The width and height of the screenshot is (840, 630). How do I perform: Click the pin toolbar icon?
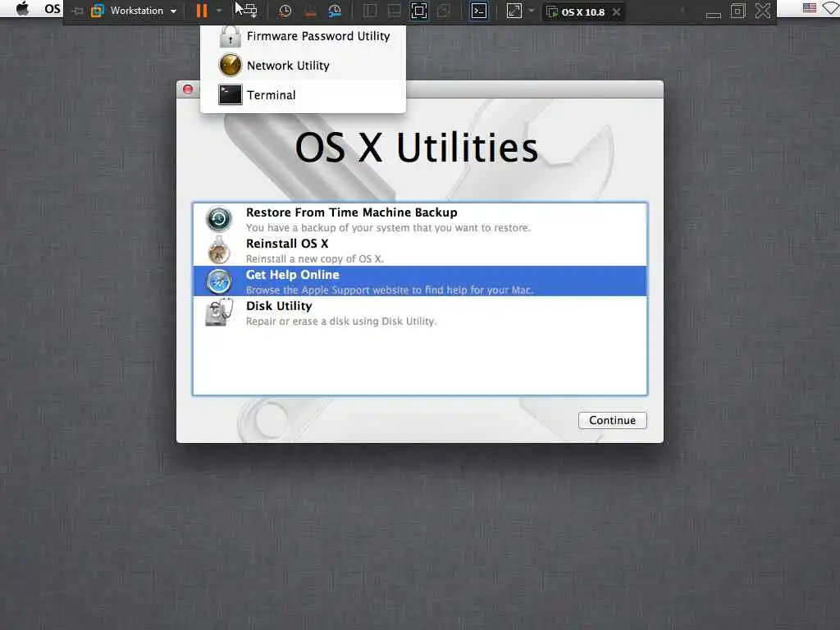coord(77,11)
